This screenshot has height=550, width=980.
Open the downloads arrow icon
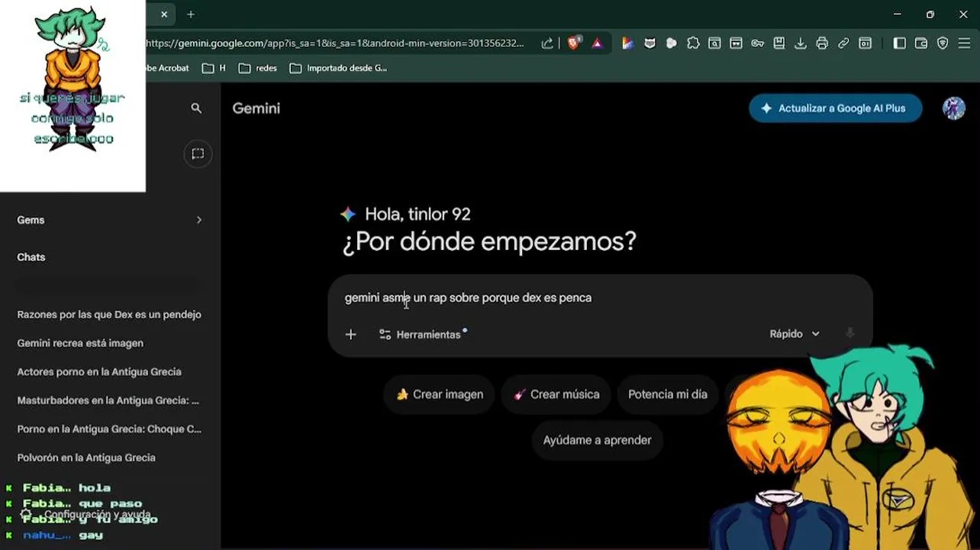coord(800,44)
